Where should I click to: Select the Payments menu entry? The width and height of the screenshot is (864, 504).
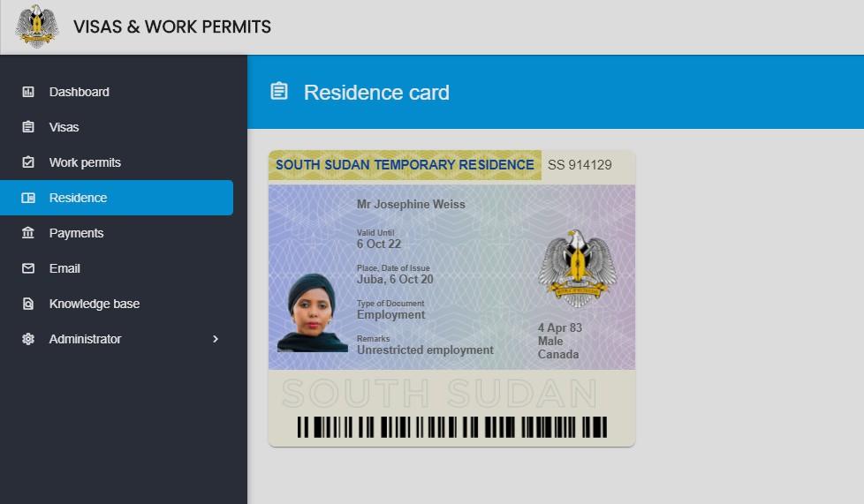click(x=117, y=233)
